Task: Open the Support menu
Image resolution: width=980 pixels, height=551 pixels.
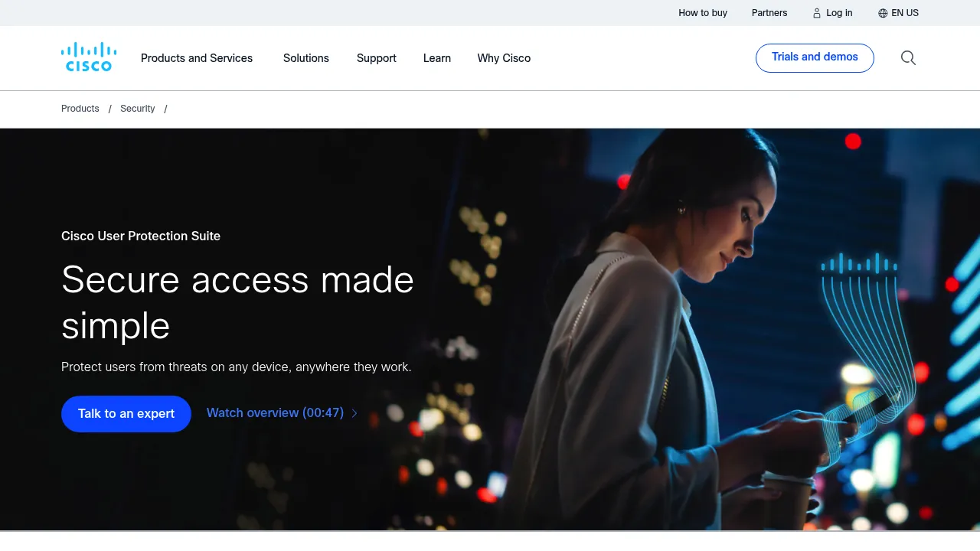Action: pos(377,58)
